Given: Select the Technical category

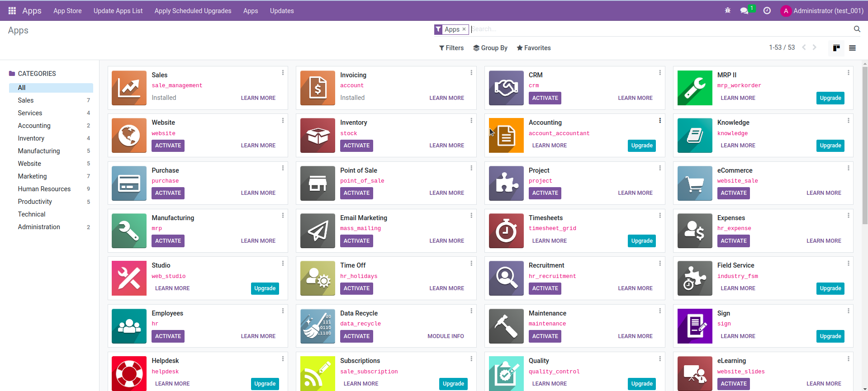Looking at the screenshot, I should (51, 214).
